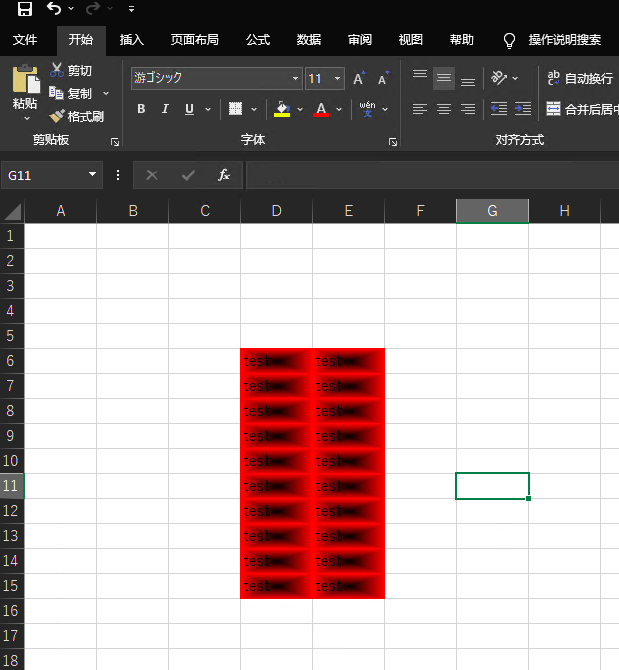Click the 复制 copy button
619x670 pixels.
(x=71, y=93)
